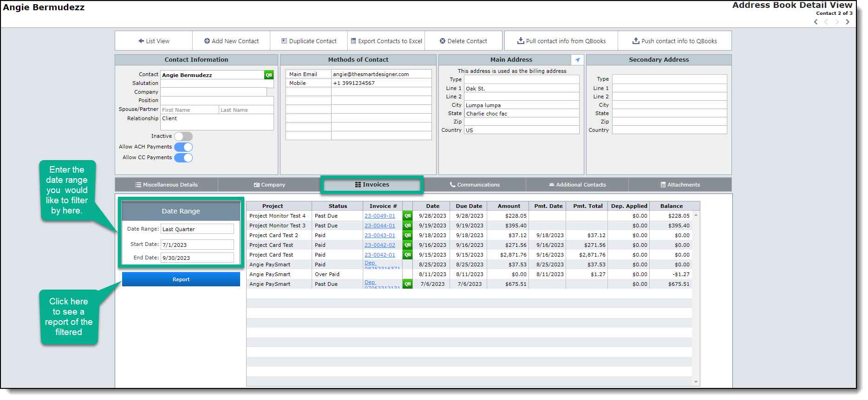Click the End Date field 9/30/2023
The height and width of the screenshot is (400, 868).
(197, 258)
